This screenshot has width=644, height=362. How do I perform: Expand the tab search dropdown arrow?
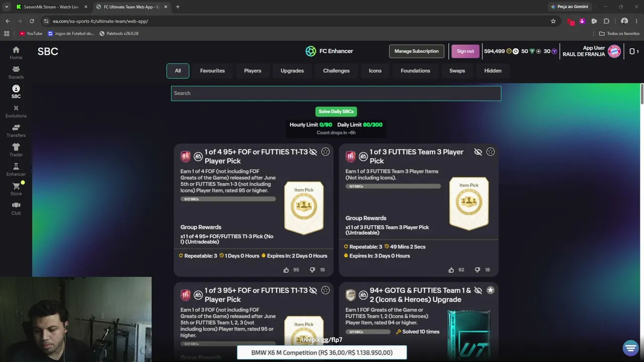click(7, 7)
